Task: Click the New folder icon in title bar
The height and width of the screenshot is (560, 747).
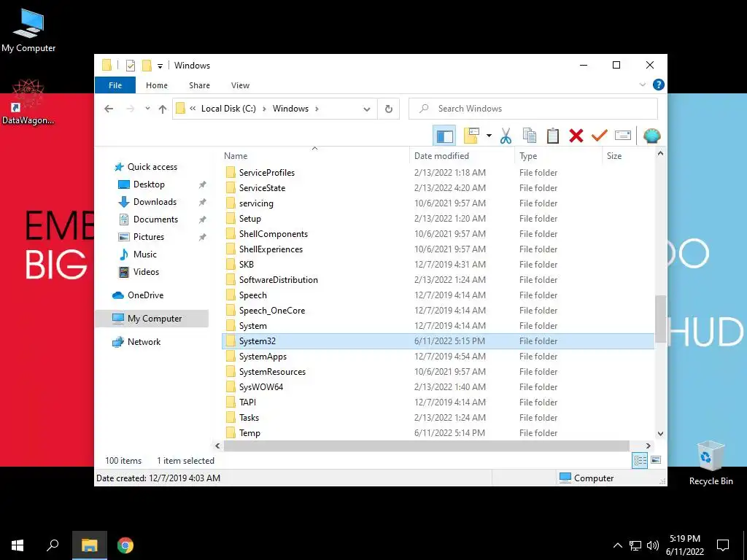Action: [x=147, y=66]
